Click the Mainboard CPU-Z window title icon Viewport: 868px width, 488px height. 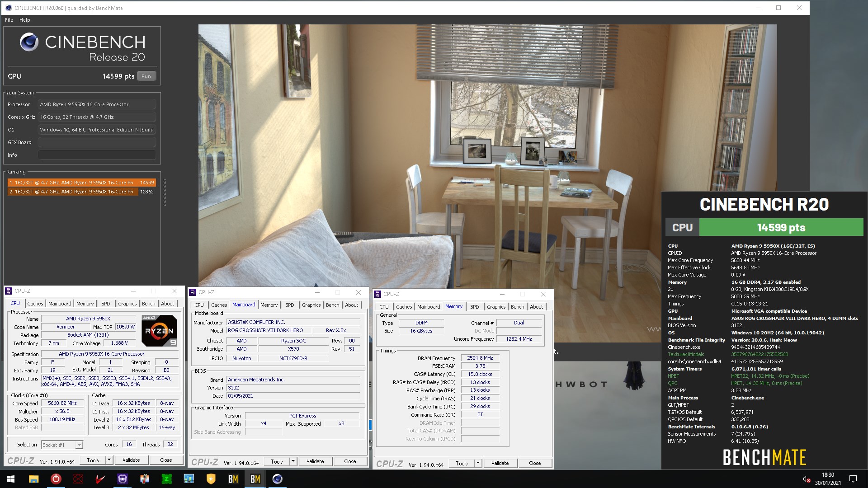(193, 292)
